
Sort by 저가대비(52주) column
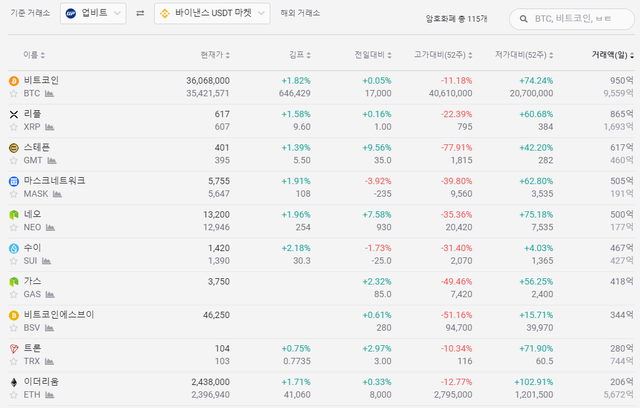coord(524,55)
